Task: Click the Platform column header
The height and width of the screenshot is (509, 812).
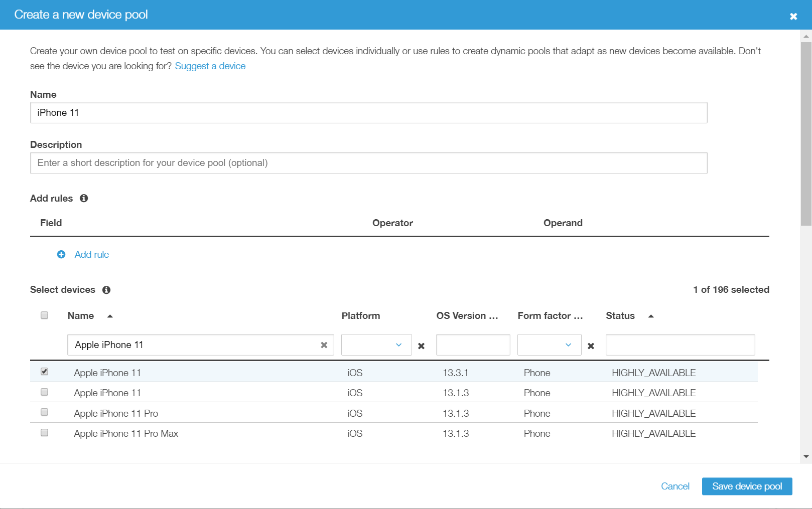Action: [360, 316]
